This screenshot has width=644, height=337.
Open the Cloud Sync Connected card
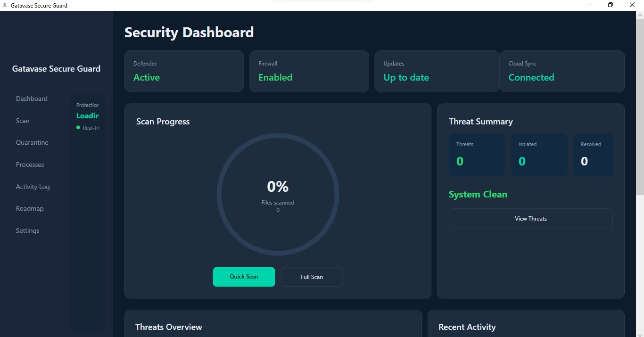(x=562, y=71)
